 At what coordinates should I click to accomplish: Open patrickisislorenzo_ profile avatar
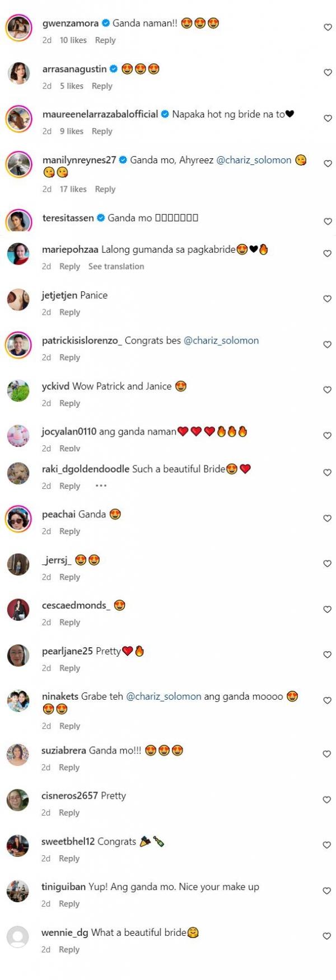(x=18, y=345)
